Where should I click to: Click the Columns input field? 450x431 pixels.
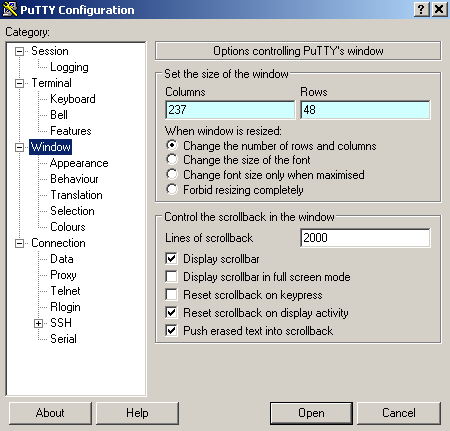[230, 110]
